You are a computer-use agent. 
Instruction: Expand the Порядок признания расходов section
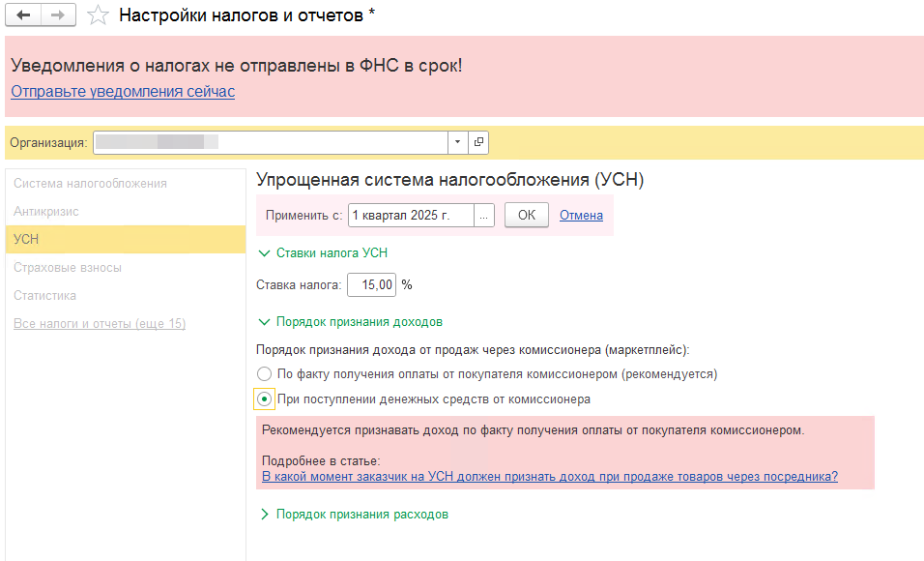tap(353, 515)
